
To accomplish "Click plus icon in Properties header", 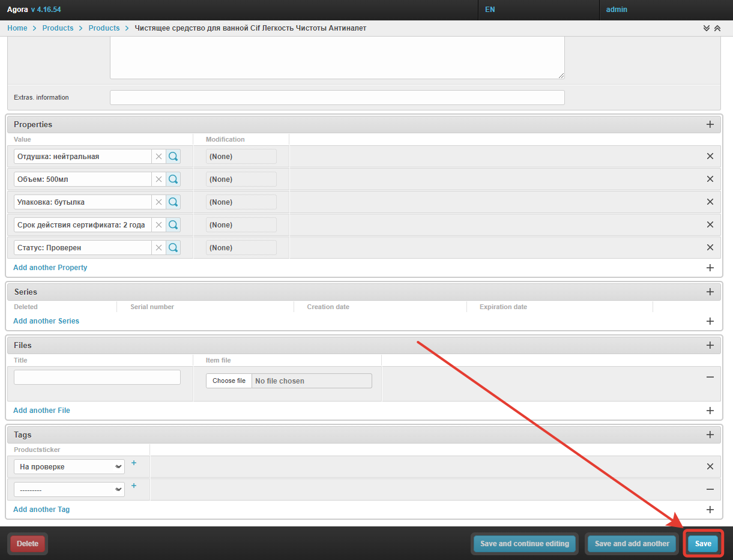I will point(710,125).
